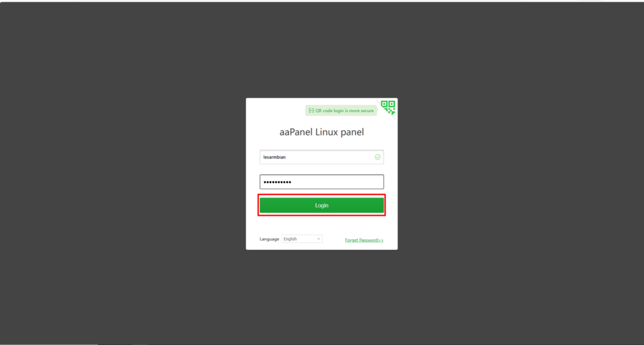Click the English text in the language box
This screenshot has width=644, height=345.
(290, 239)
